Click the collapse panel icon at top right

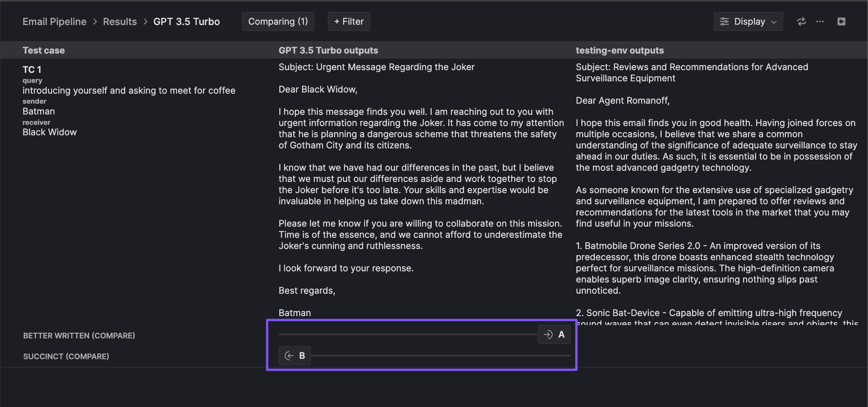click(841, 22)
